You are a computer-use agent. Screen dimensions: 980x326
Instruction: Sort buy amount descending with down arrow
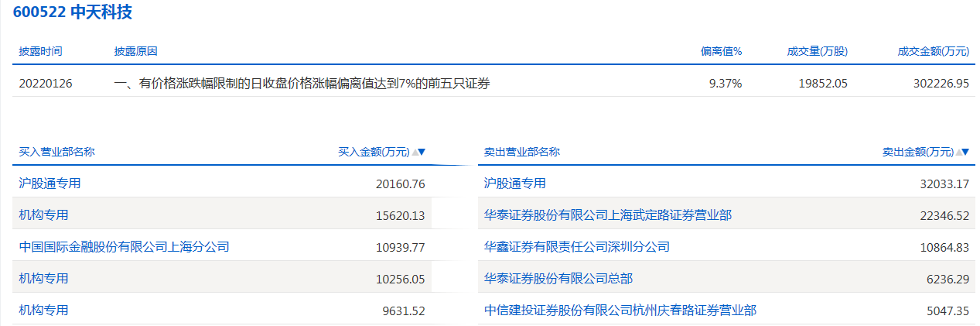coord(422,153)
